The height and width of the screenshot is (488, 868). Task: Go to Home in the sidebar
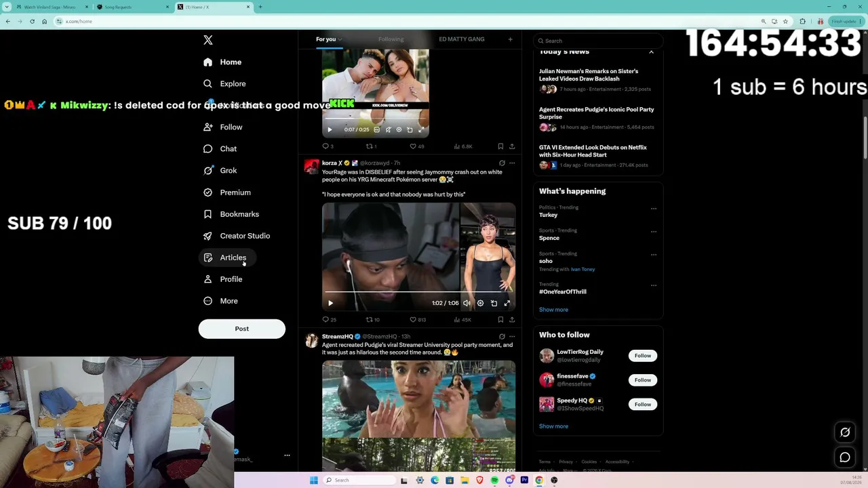[x=223, y=62]
